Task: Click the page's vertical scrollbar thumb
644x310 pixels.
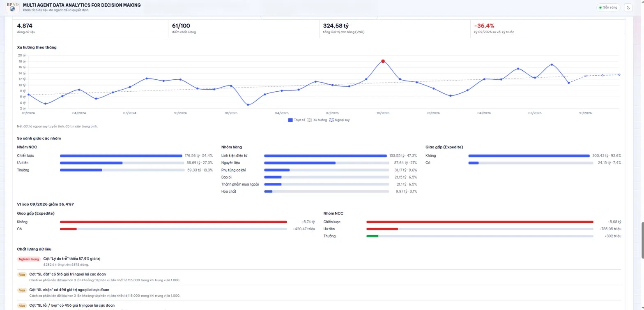Action: click(642, 241)
